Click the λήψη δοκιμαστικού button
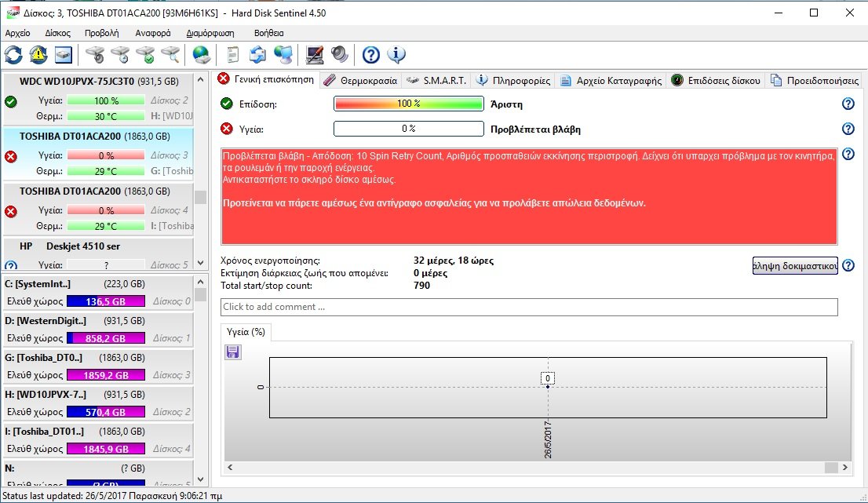Screen dimensions: 868x503 (794, 264)
